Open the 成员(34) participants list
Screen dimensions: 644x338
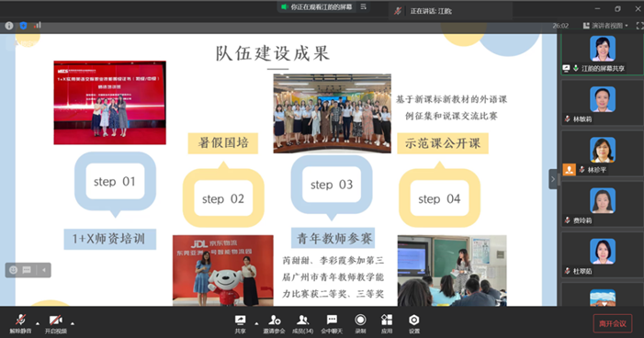click(302, 323)
